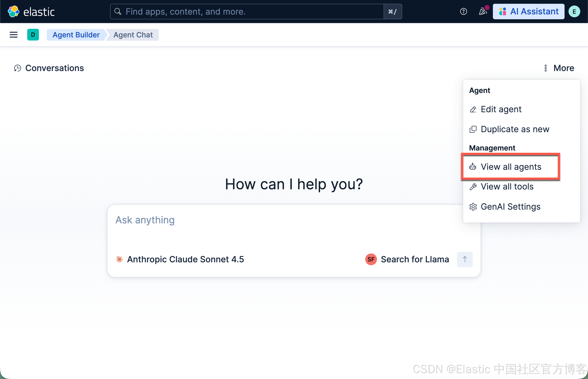Choose Duplicate as new option

click(515, 129)
